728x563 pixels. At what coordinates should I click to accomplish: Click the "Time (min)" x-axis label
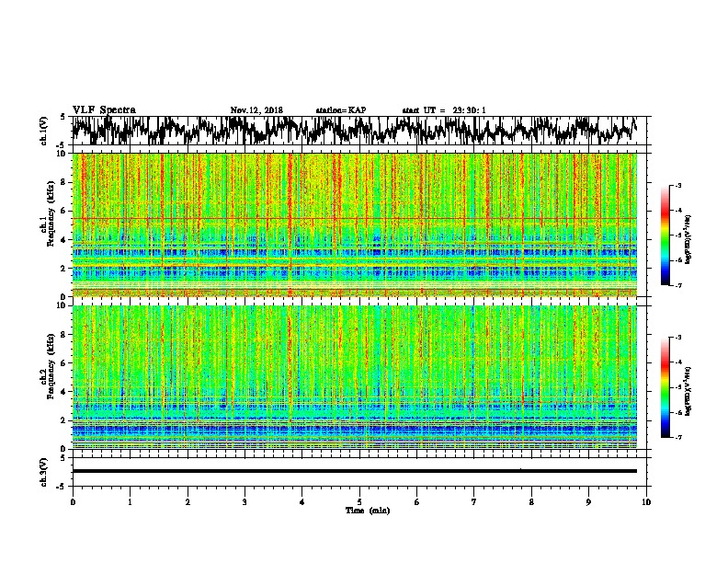coord(368,511)
